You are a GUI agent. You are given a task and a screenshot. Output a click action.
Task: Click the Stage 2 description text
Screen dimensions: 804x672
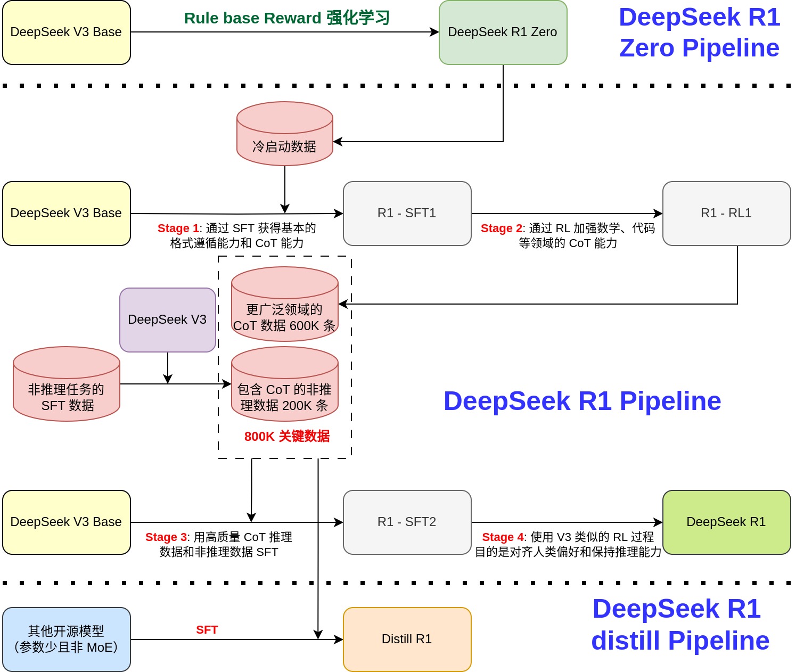[568, 236]
